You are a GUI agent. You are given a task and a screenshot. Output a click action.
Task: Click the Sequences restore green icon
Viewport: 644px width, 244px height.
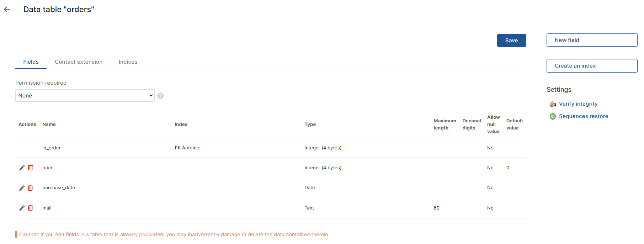pyautogui.click(x=553, y=116)
